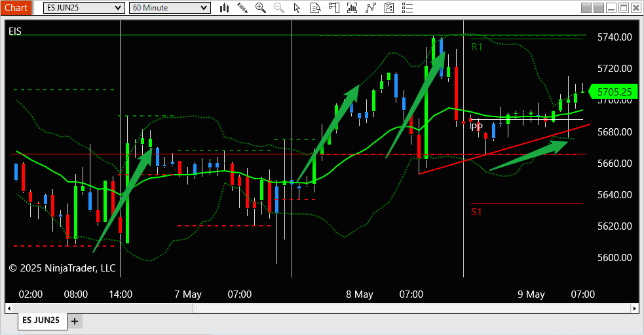Open the Indicators dialog icon
The width and height of the screenshot is (644, 335).
(x=370, y=8)
